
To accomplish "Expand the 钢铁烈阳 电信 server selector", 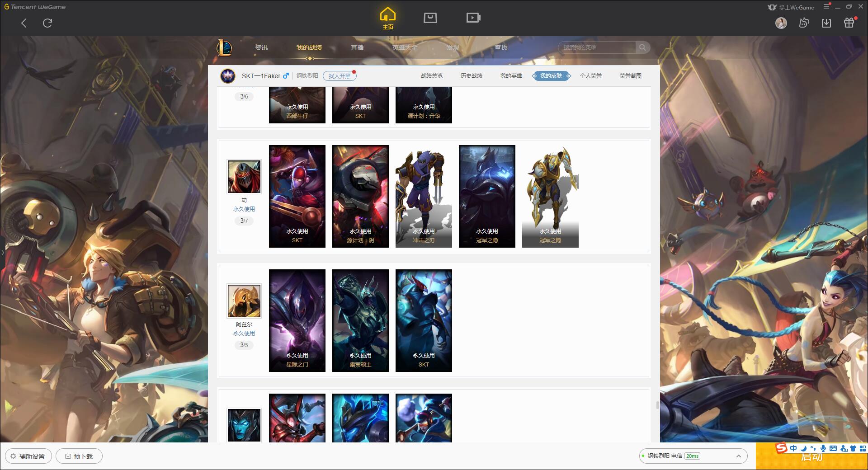I will click(x=693, y=456).
